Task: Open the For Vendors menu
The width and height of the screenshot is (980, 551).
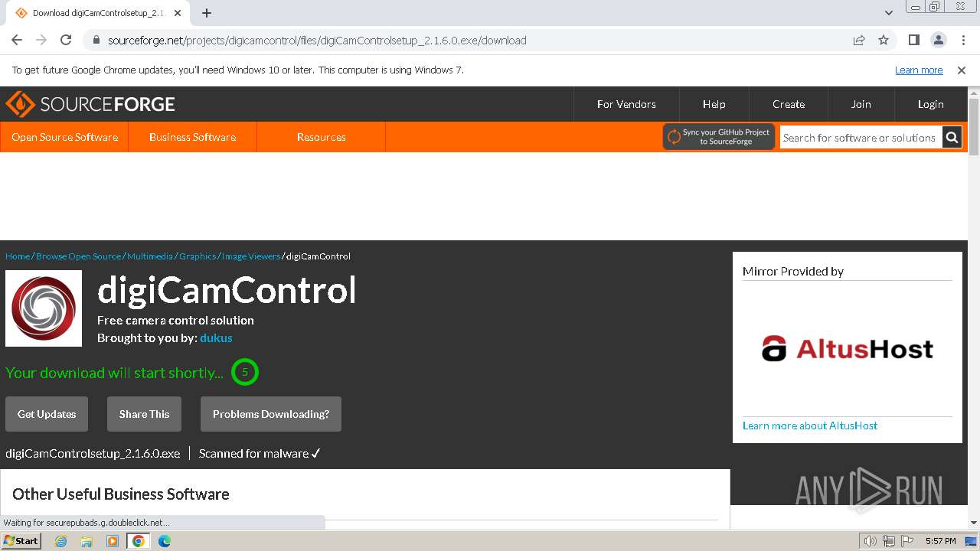Action: pos(626,104)
